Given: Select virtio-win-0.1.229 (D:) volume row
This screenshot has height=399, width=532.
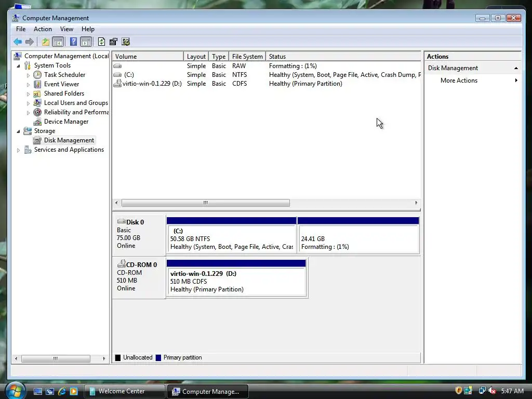Looking at the screenshot, I should click(267, 84).
